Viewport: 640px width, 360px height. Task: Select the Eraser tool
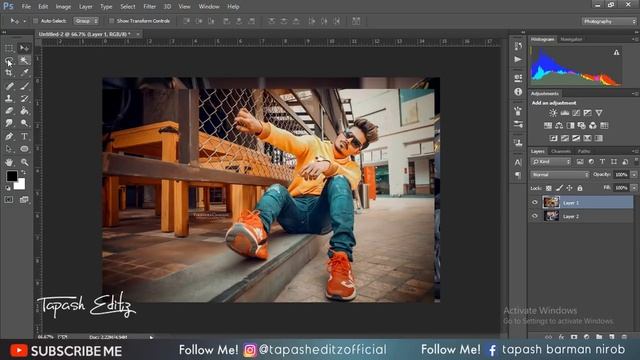point(9,111)
